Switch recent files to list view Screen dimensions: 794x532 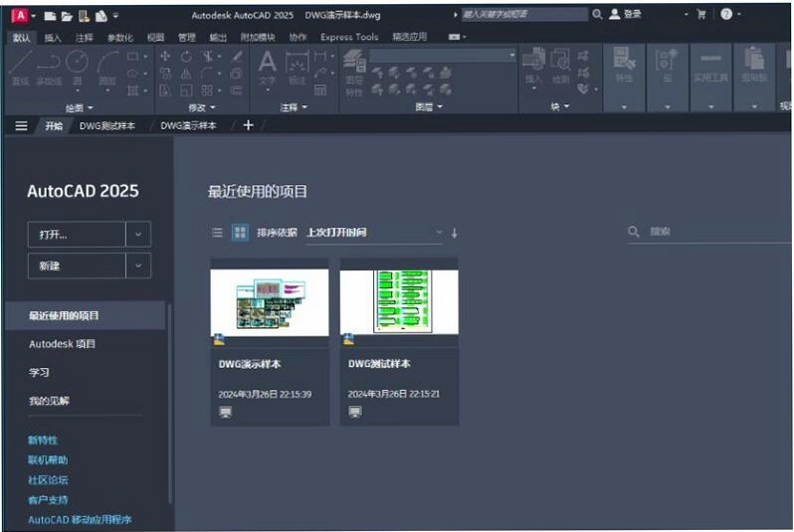(217, 233)
